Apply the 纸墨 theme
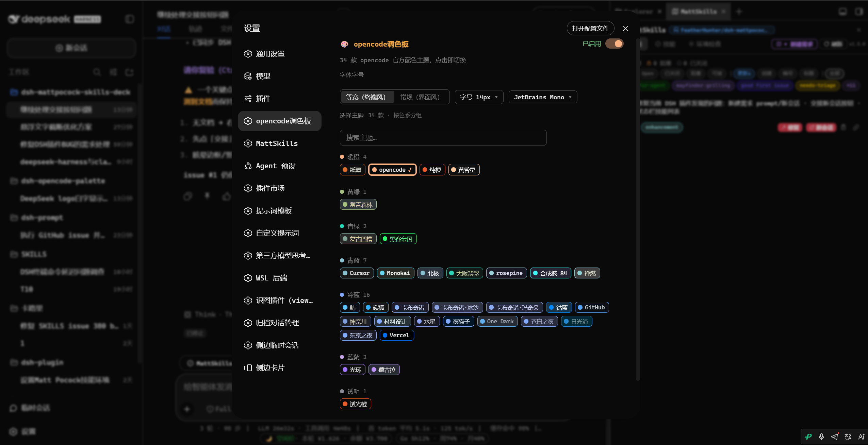Image resolution: width=868 pixels, height=445 pixels. click(x=353, y=170)
